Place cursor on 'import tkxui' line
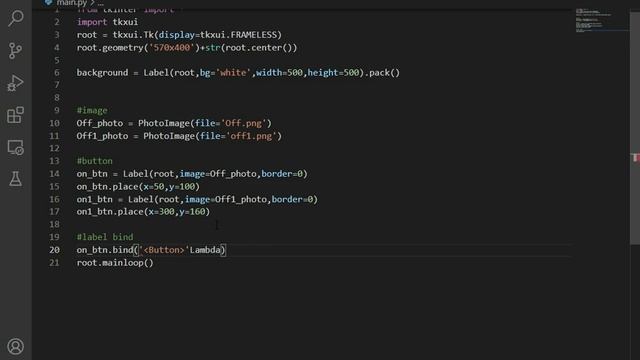The image size is (640, 360). (107, 22)
